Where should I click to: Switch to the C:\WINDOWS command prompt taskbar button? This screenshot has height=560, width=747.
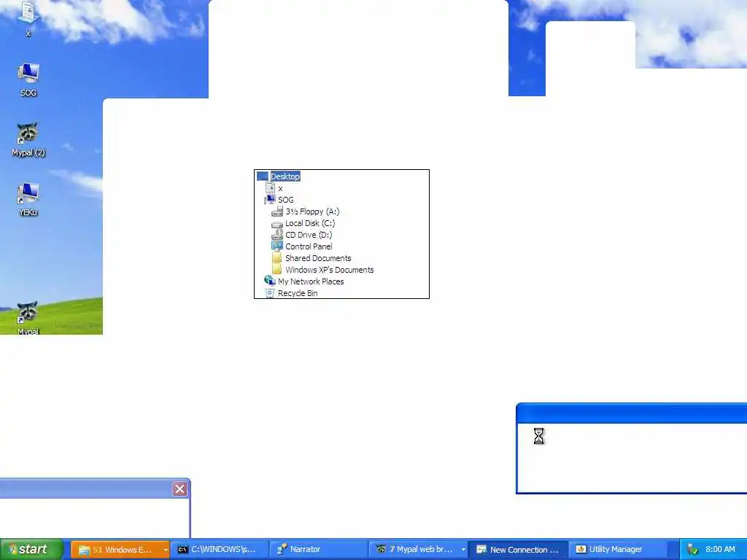(219, 550)
